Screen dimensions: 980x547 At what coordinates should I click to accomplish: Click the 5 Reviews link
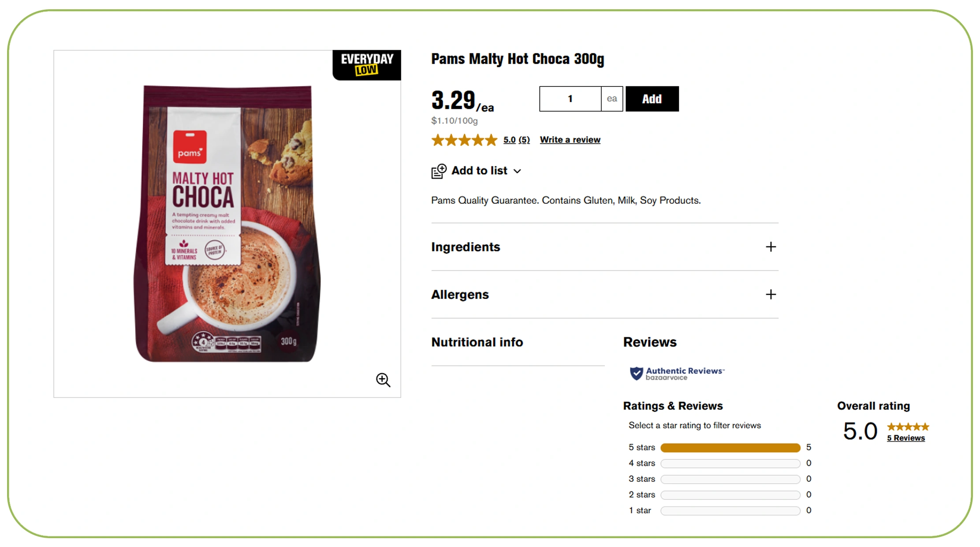coord(905,438)
